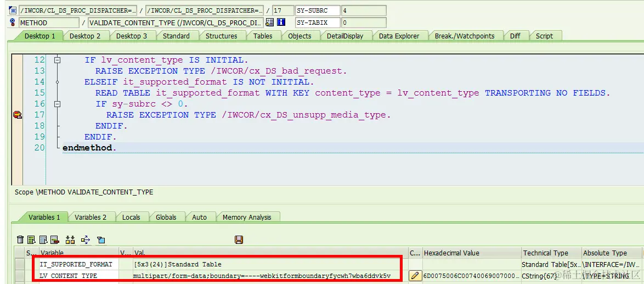This screenshot has width=644, height=284.
Task: Open the Diff tab
Action: click(x=515, y=36)
